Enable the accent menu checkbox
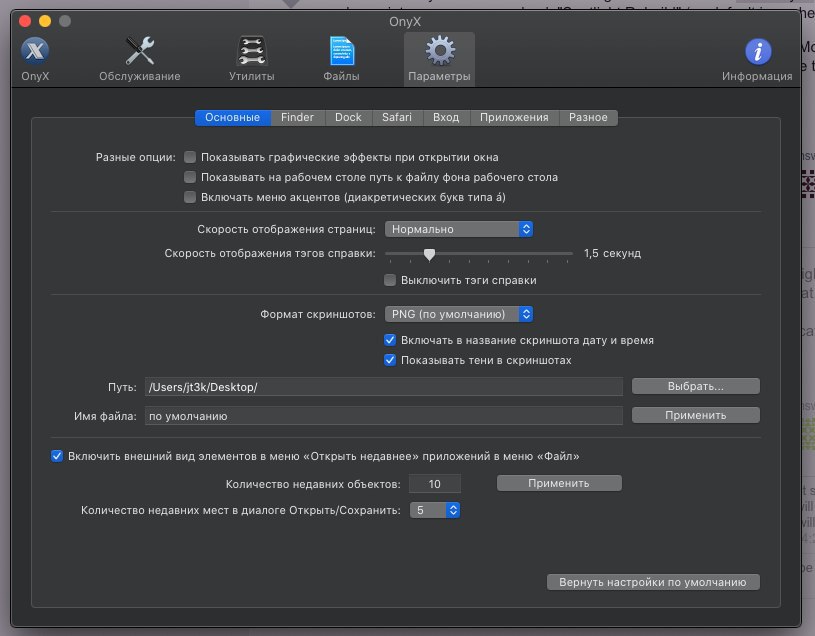Screen dimensions: 815x636 point(190,197)
